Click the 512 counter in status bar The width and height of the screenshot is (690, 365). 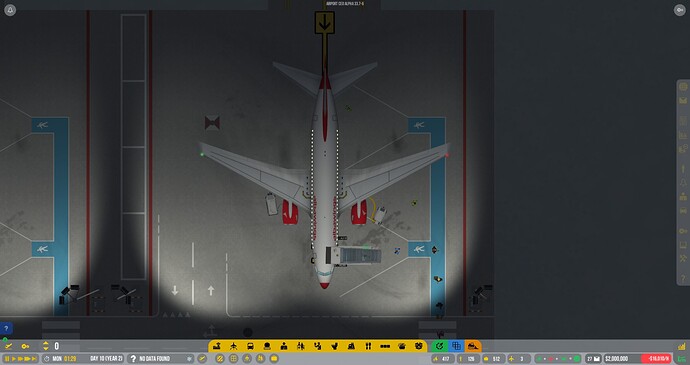click(x=493, y=359)
